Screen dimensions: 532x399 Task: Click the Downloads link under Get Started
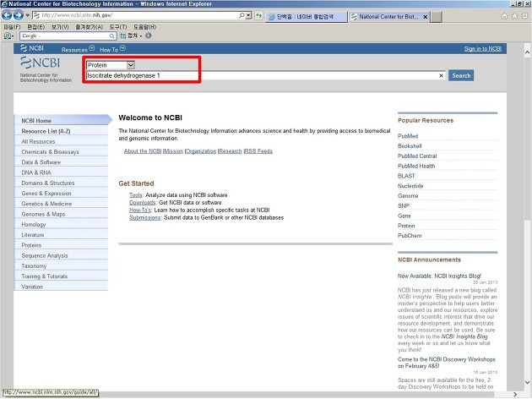pos(143,202)
